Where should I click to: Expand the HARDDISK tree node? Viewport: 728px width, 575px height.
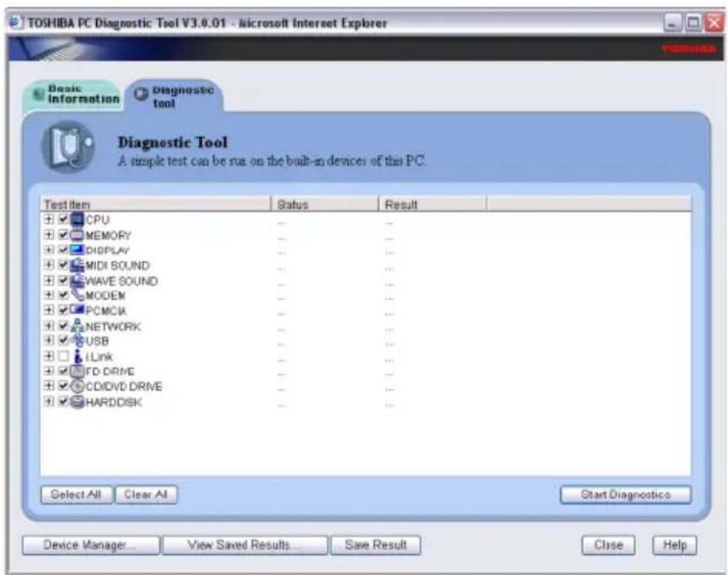click(49, 402)
